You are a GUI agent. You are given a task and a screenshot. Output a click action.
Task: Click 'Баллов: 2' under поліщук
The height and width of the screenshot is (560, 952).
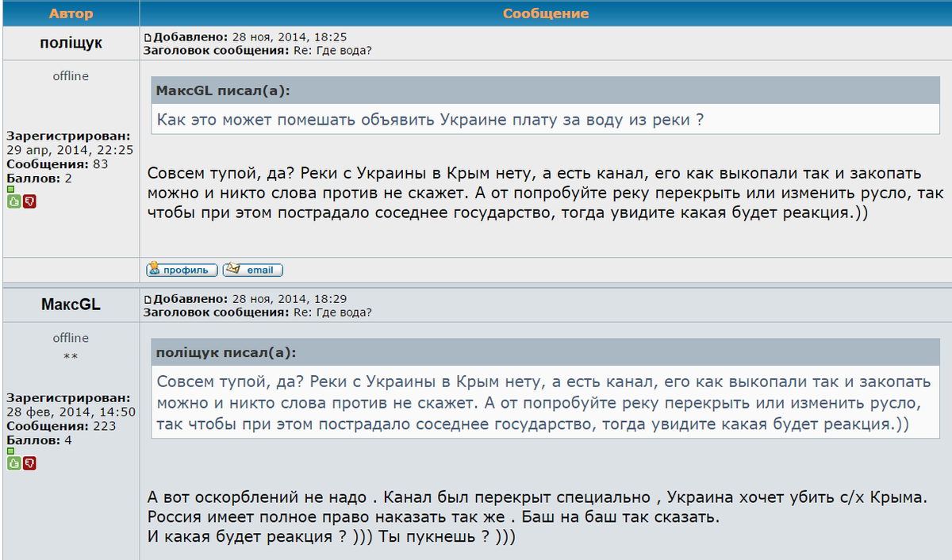point(40,178)
